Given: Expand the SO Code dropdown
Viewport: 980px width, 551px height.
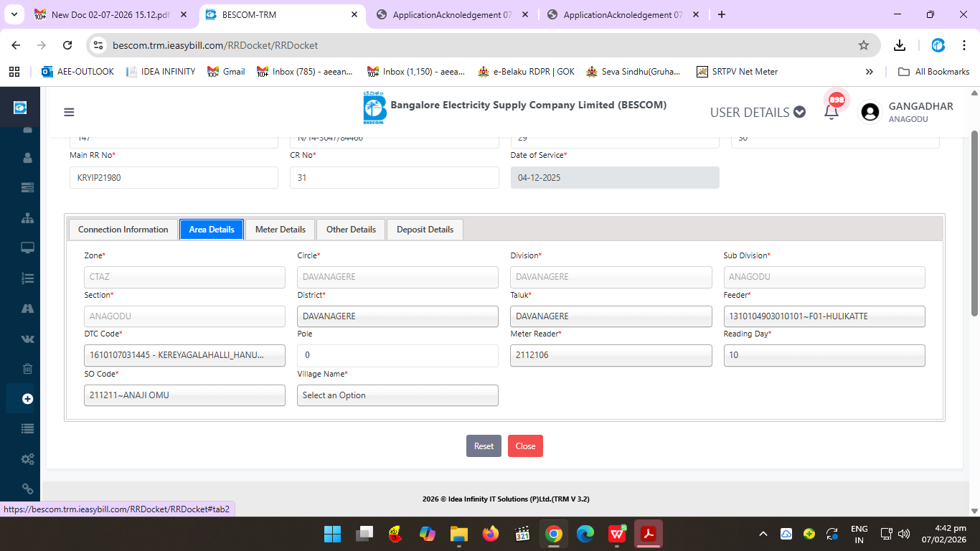Looking at the screenshot, I should coord(184,395).
